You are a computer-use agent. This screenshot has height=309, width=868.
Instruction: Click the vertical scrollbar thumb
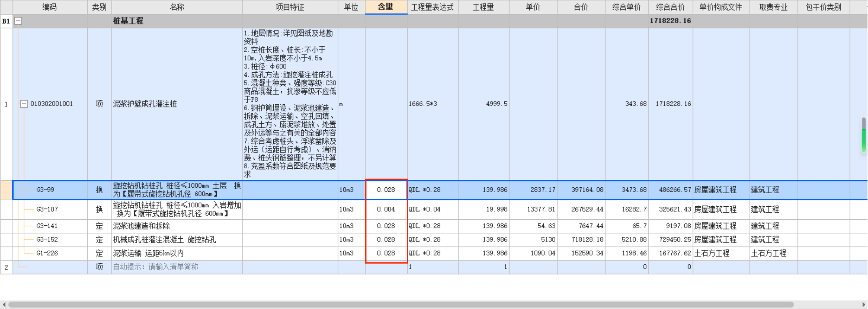pos(864,135)
